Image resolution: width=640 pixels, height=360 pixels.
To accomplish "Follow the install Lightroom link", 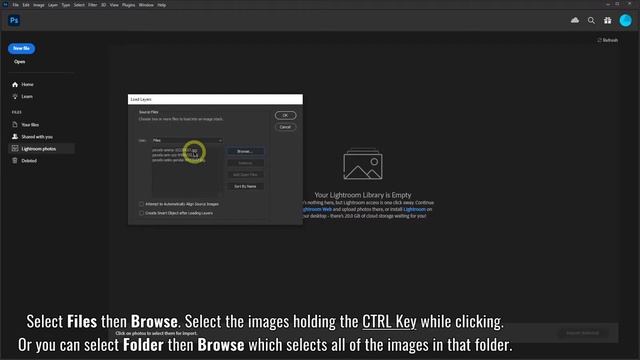I will pyautogui.click(x=414, y=209).
